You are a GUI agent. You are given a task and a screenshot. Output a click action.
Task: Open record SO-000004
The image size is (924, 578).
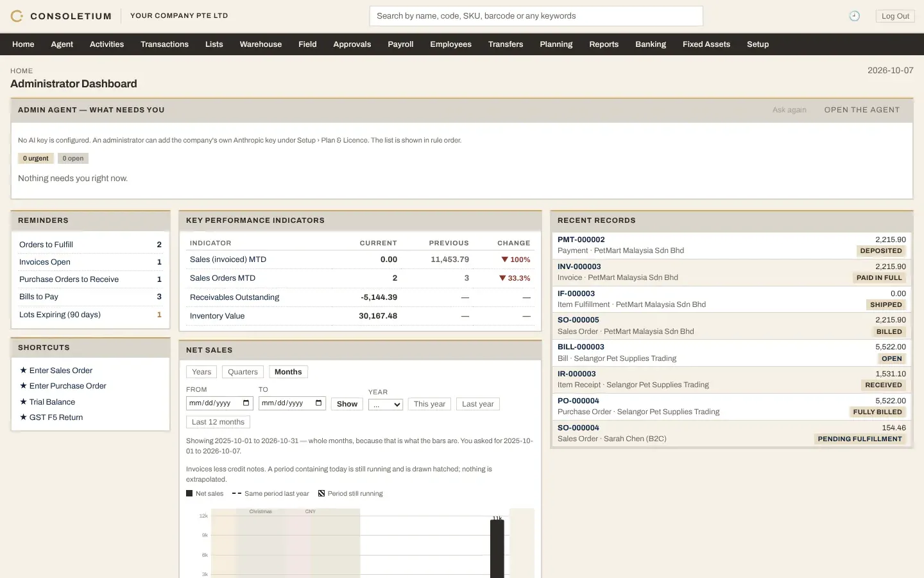[578, 428]
